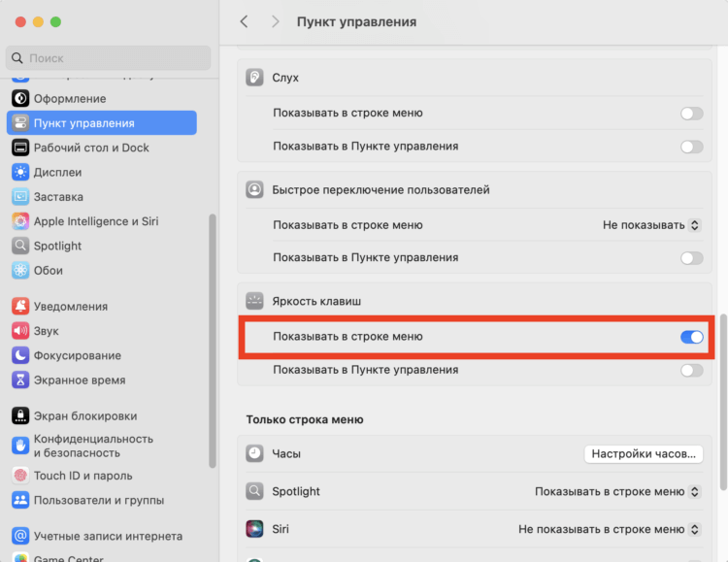Click the main panel vertical scrollbar
The height and width of the screenshot is (562, 728).
click(723, 402)
